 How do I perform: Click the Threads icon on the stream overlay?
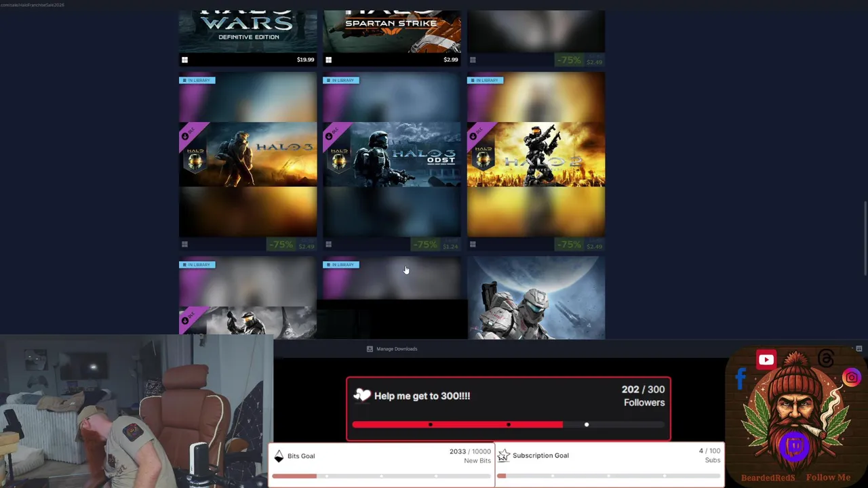pyautogui.click(x=825, y=358)
